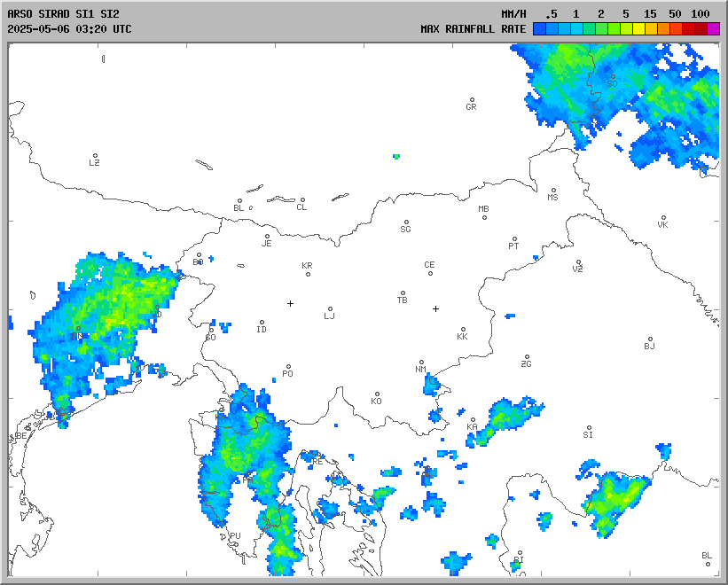The image size is (728, 585).
Task: Click the NM city marker circle
Action: pos(421,363)
